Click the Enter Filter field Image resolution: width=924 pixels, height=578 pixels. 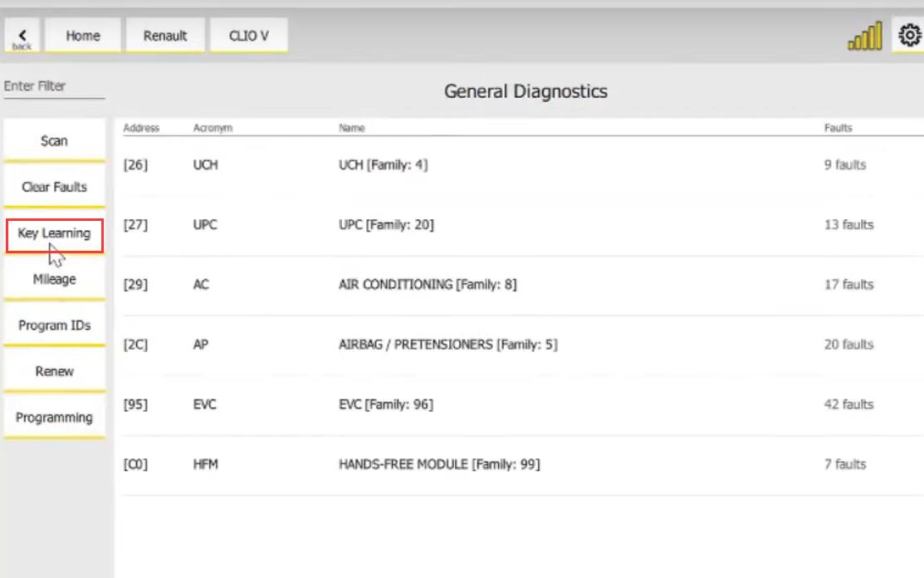tap(54, 86)
